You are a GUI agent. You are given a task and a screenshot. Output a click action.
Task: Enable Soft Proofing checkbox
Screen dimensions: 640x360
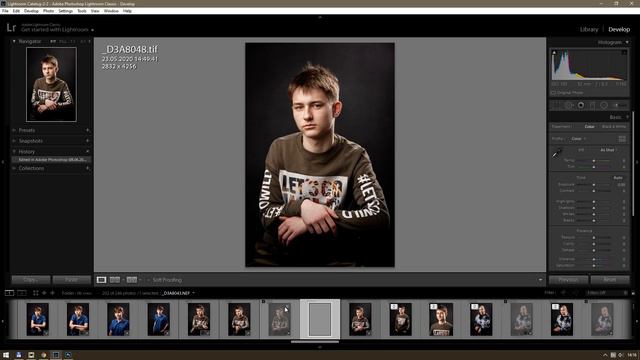point(149,280)
